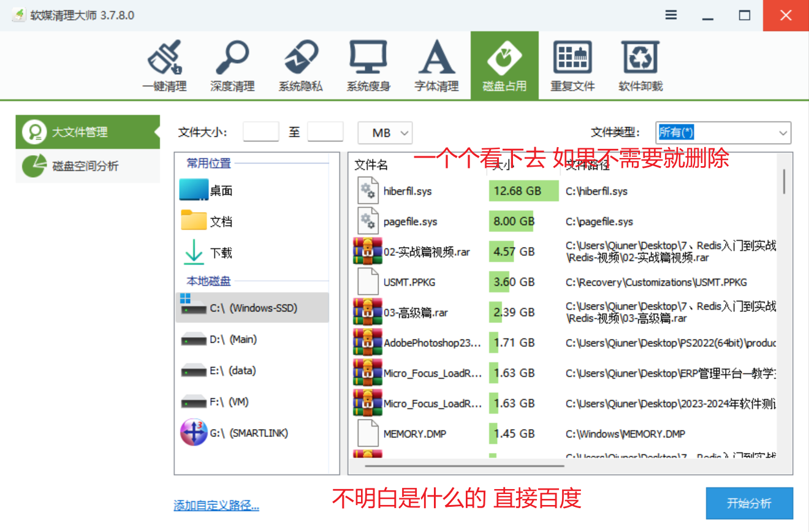The width and height of the screenshot is (809, 532).
Task: Select the F:\ (VM) drive
Action: [253, 401]
